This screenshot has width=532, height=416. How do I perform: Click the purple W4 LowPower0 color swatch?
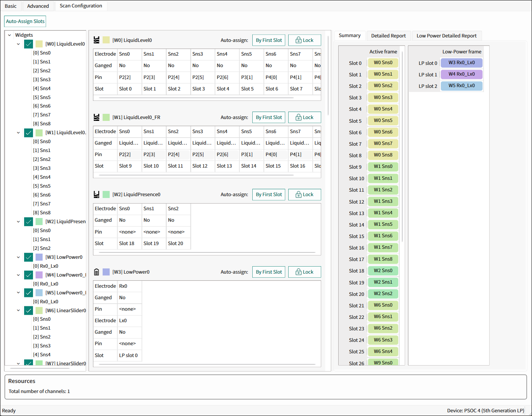[39, 275]
